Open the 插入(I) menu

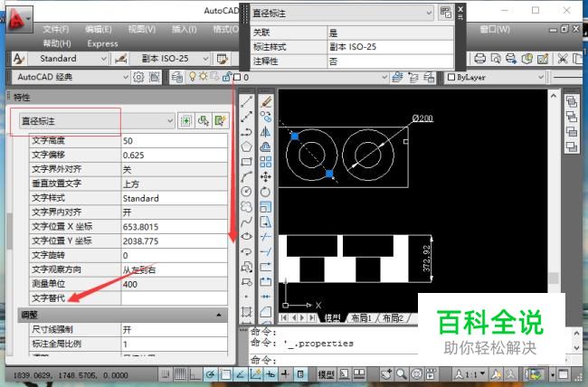(184, 29)
